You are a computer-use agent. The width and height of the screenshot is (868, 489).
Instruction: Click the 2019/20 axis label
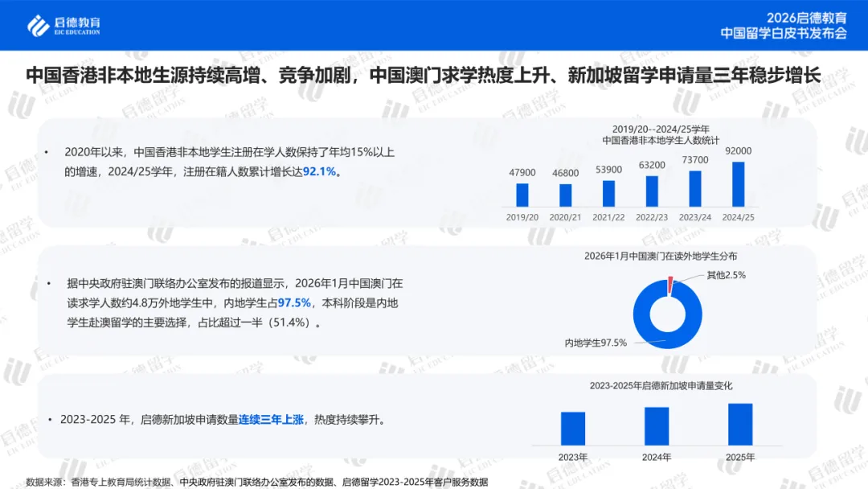[522, 218]
